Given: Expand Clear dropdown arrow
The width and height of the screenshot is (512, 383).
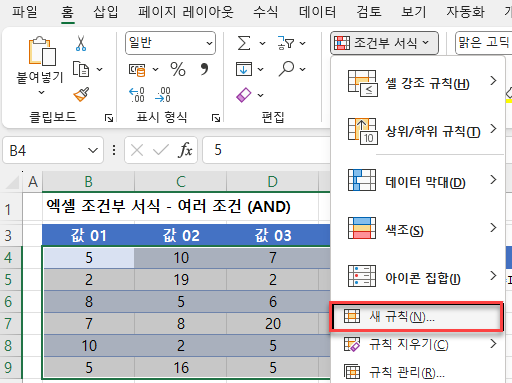Looking at the screenshot, I should (260, 95).
